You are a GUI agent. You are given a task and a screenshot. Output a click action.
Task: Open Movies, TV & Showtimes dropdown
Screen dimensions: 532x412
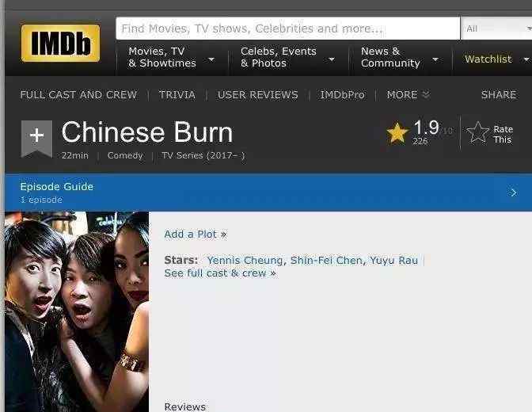[211, 59]
